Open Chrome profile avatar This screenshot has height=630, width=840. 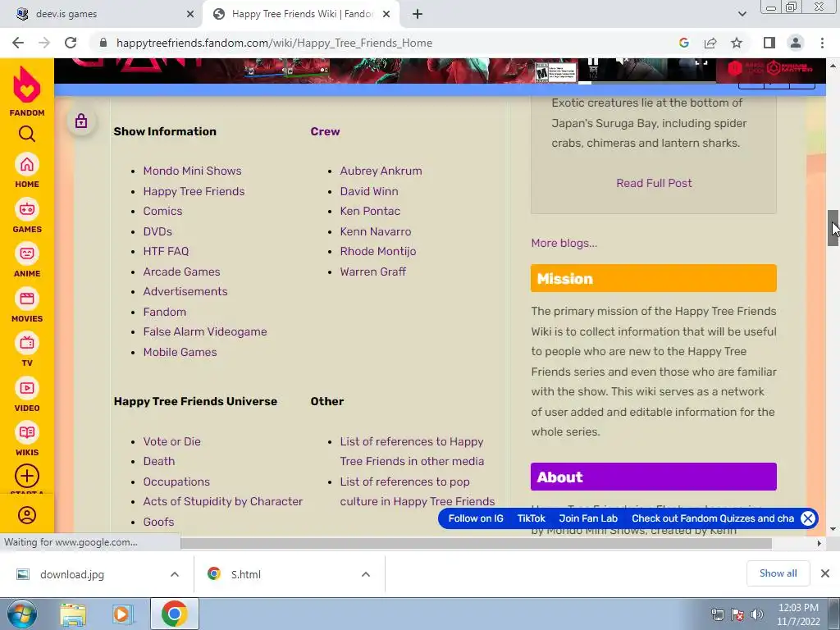pos(796,43)
